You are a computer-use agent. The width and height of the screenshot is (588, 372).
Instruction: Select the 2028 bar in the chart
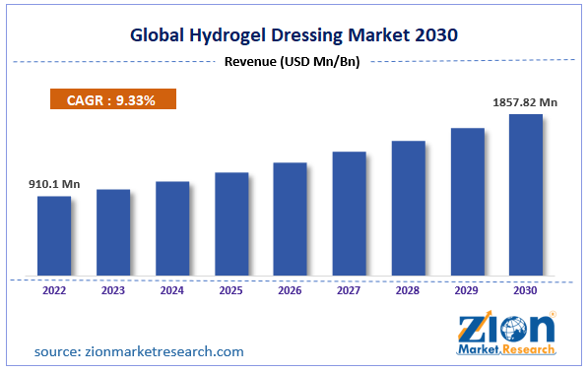(409, 209)
